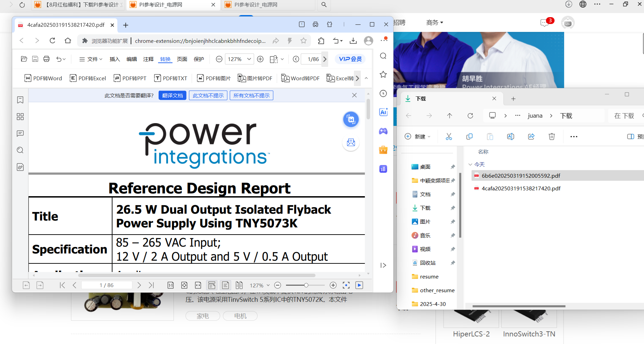Open the 保护 menu tab
This screenshot has width=644, height=344.
pos(199,59)
